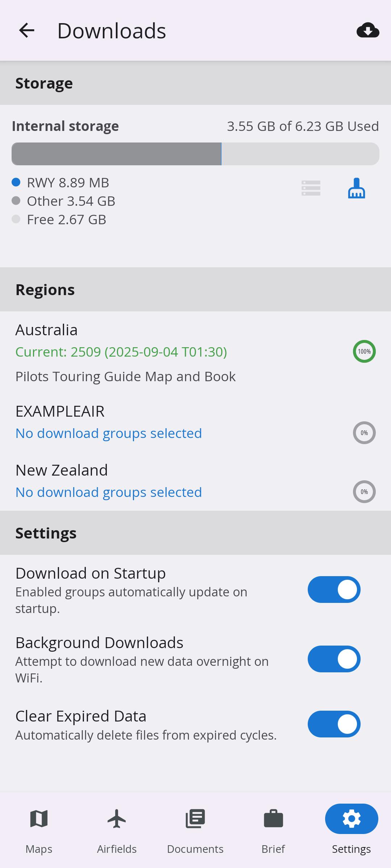Open the Maps tab
Screen dimensions: 391x868
[x=39, y=829]
